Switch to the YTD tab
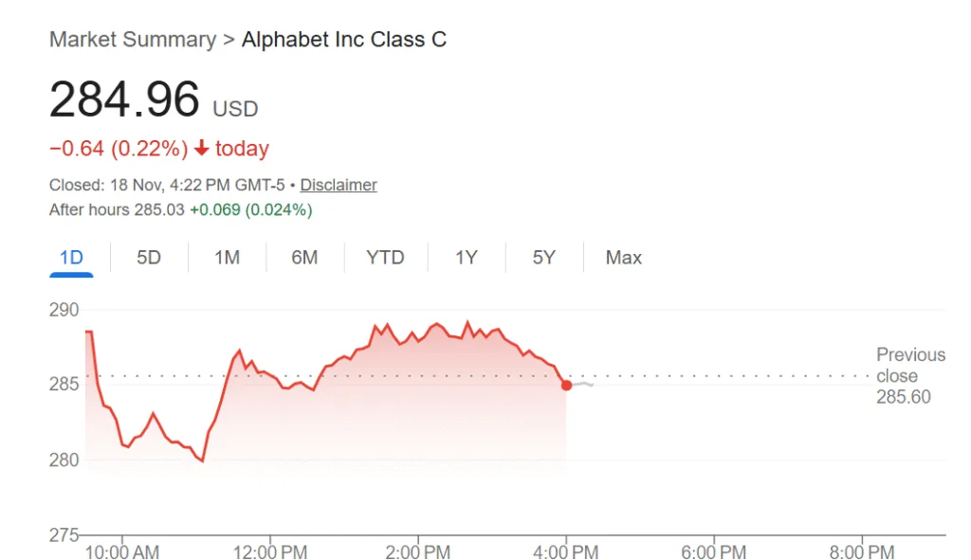 (x=385, y=258)
